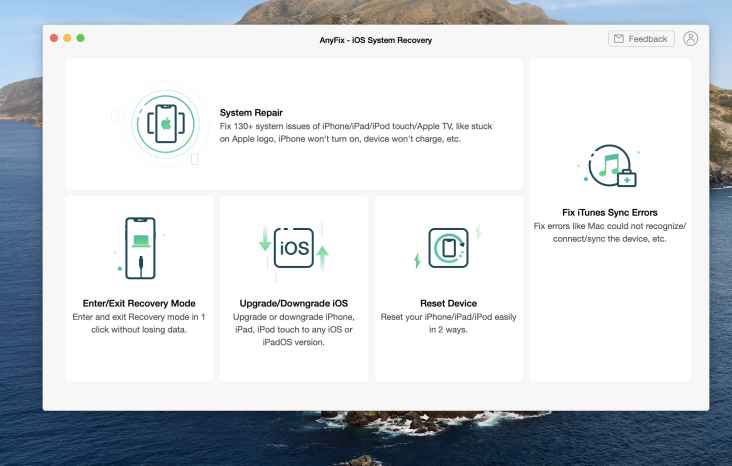Click 'Reset your iPhone/iPad/iPod easily' description
The image size is (732, 466).
pyautogui.click(x=448, y=322)
